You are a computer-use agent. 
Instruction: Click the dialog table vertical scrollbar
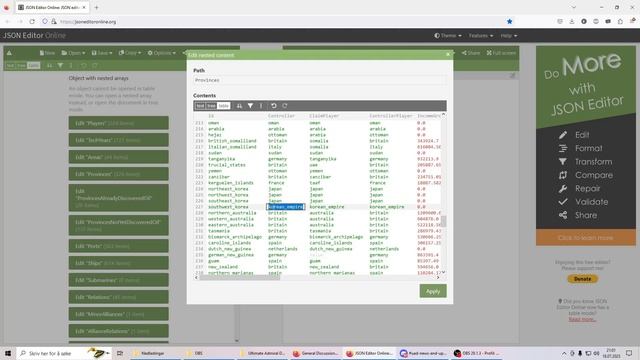click(443, 221)
